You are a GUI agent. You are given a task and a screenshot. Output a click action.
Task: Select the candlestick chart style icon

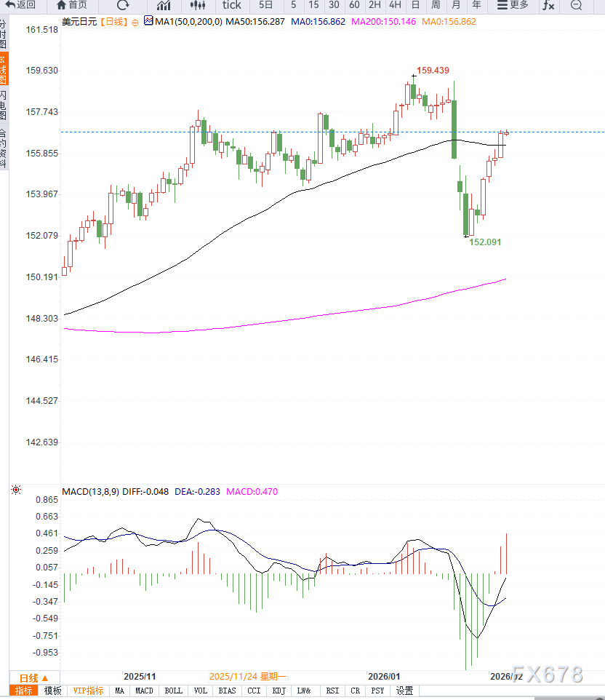197,5
